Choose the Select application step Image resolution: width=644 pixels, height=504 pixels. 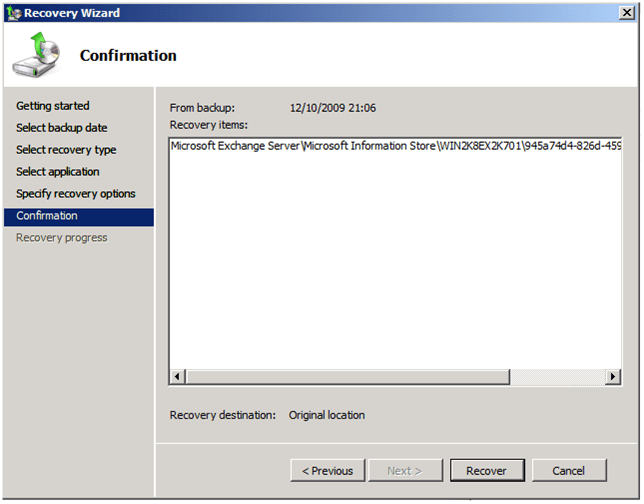point(58,172)
